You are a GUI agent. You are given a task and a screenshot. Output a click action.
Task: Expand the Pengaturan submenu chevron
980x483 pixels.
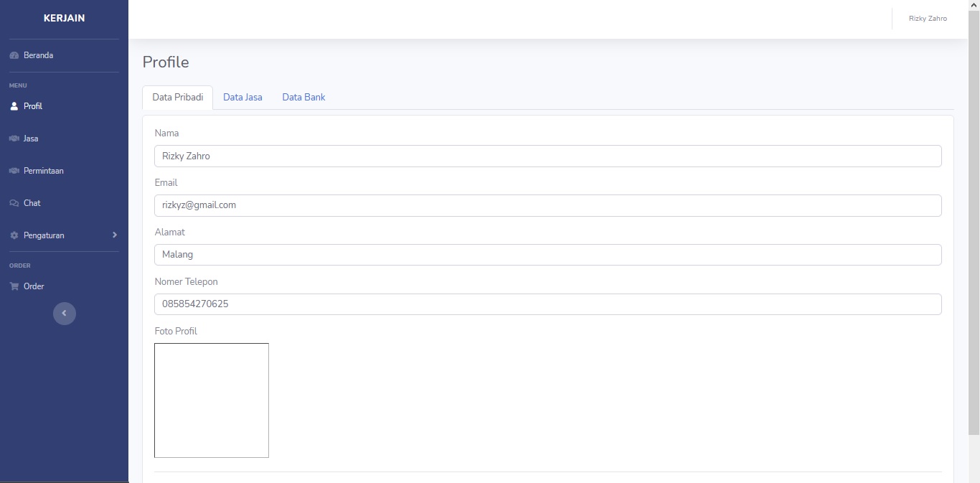click(115, 235)
